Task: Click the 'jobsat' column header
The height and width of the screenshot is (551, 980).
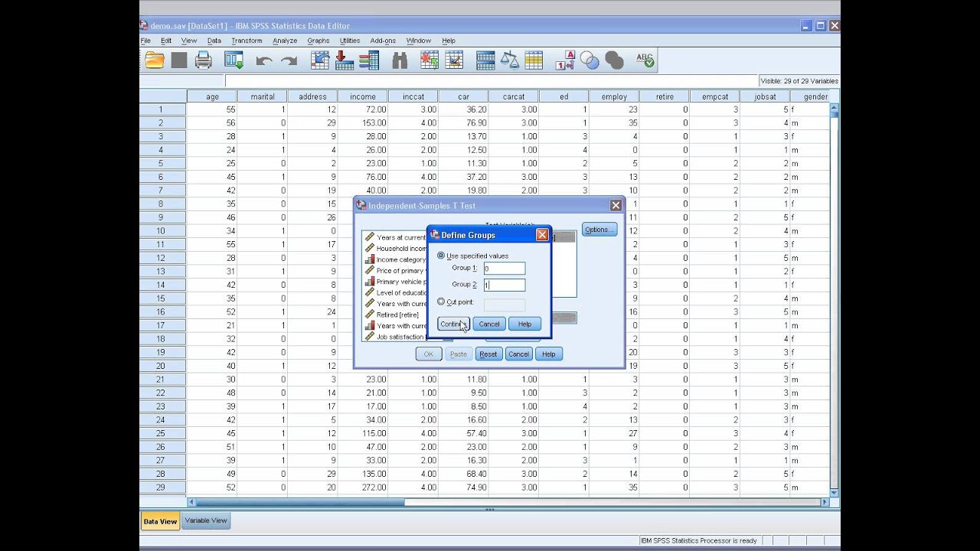Action: [765, 96]
